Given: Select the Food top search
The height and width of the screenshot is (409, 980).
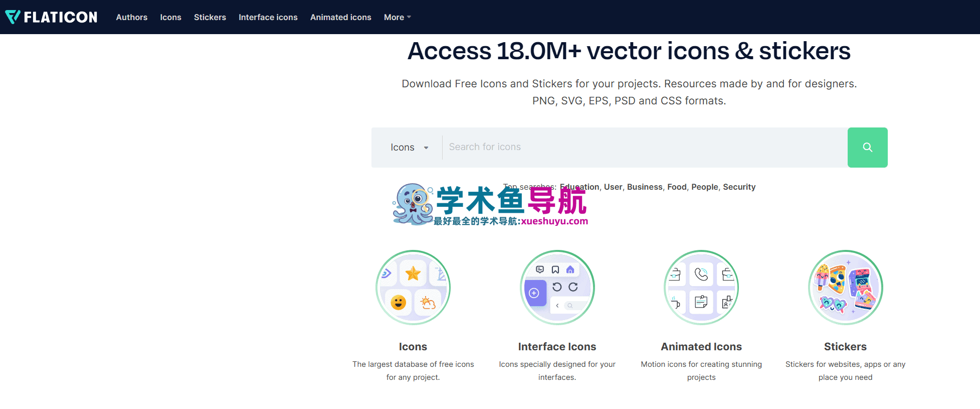Looking at the screenshot, I should [677, 187].
